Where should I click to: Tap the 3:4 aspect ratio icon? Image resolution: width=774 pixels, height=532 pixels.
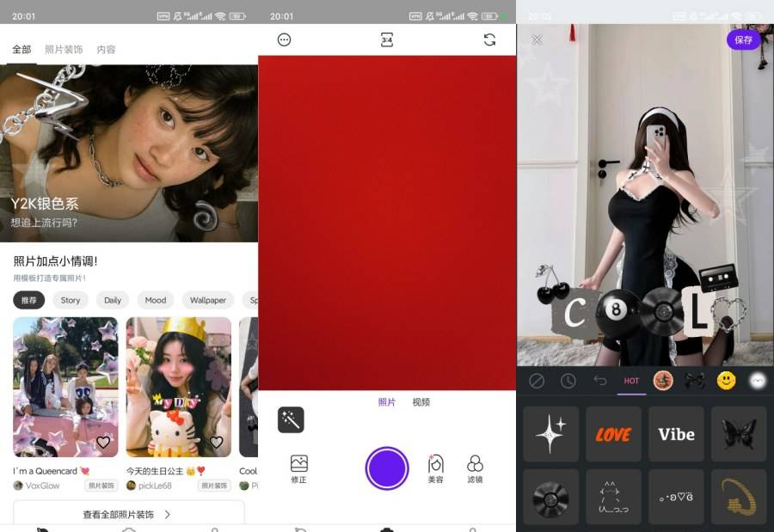pyautogui.click(x=387, y=40)
